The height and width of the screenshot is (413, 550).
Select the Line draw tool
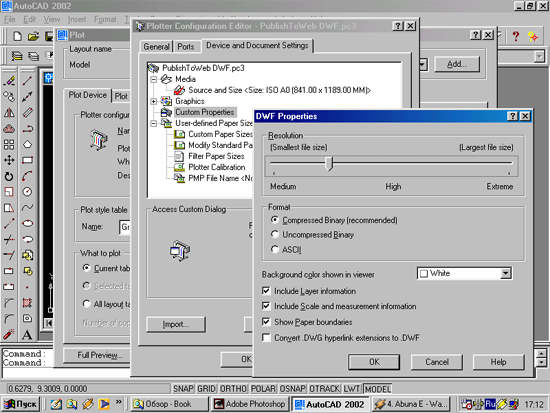tap(27, 81)
